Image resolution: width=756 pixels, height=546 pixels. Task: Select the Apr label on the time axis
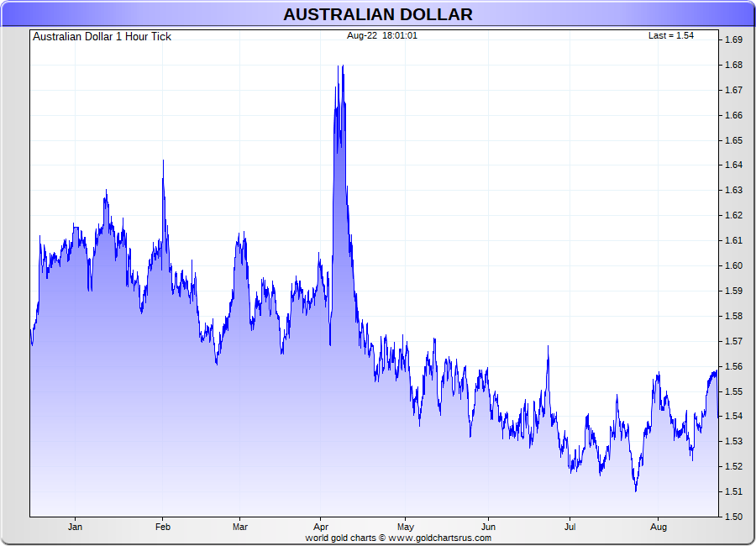click(321, 528)
